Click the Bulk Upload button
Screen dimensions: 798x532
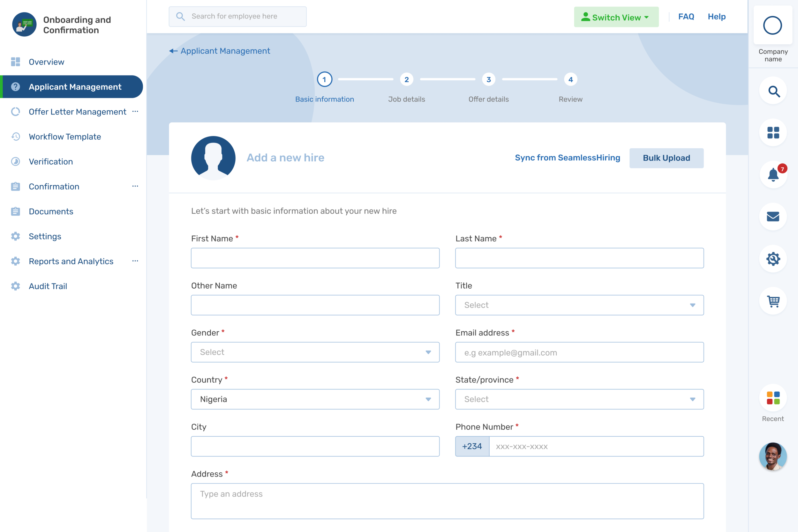666,158
